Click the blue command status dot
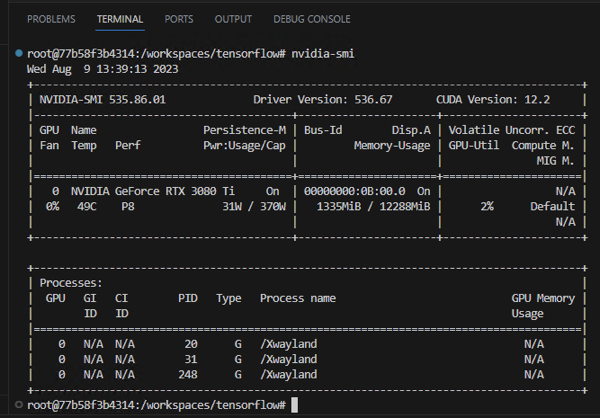 tap(19, 53)
